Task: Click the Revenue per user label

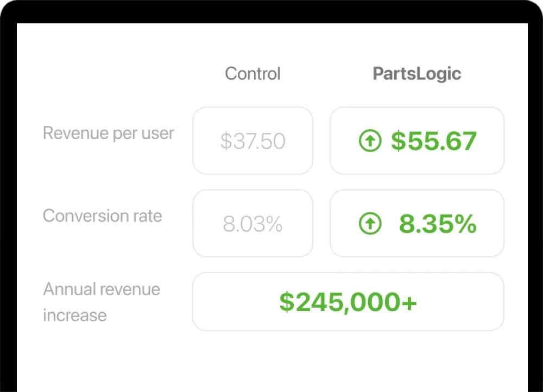Action: pyautogui.click(x=108, y=133)
